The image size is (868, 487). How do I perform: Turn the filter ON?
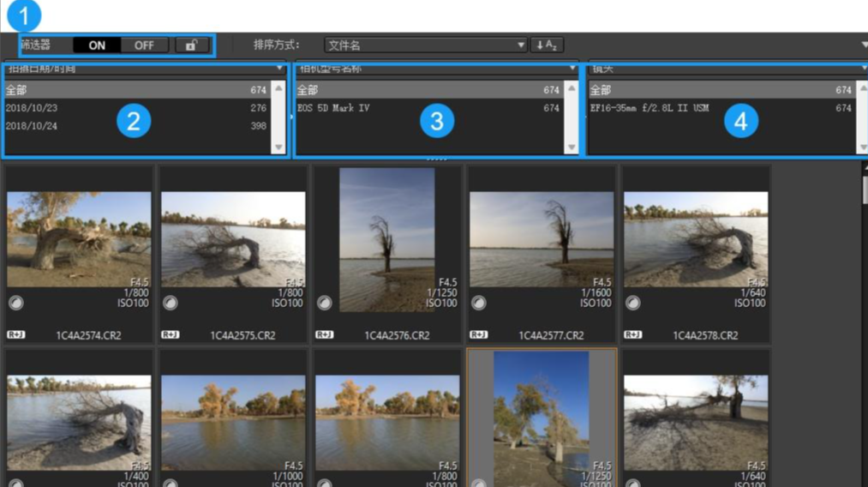tap(97, 45)
